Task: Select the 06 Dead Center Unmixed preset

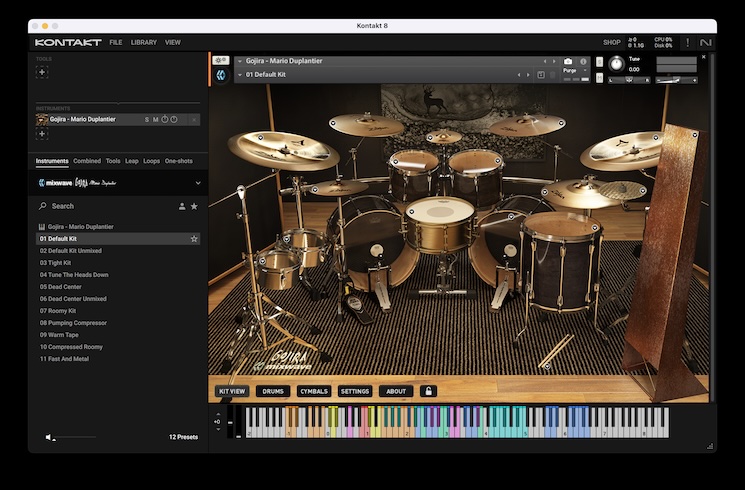Action: pos(118,299)
